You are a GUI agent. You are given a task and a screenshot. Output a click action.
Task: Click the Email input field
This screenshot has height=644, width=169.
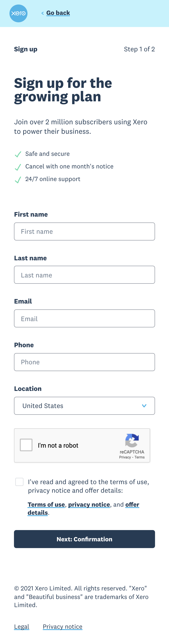click(84, 318)
